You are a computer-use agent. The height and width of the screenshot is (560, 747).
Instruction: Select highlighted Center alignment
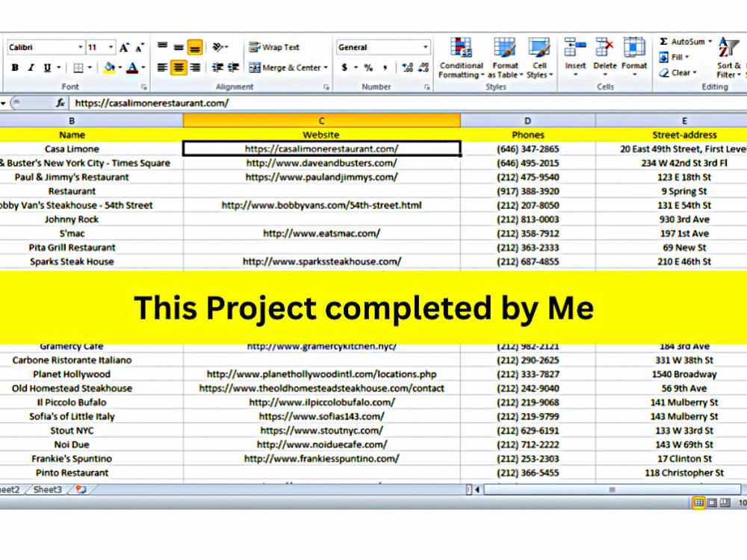click(179, 68)
